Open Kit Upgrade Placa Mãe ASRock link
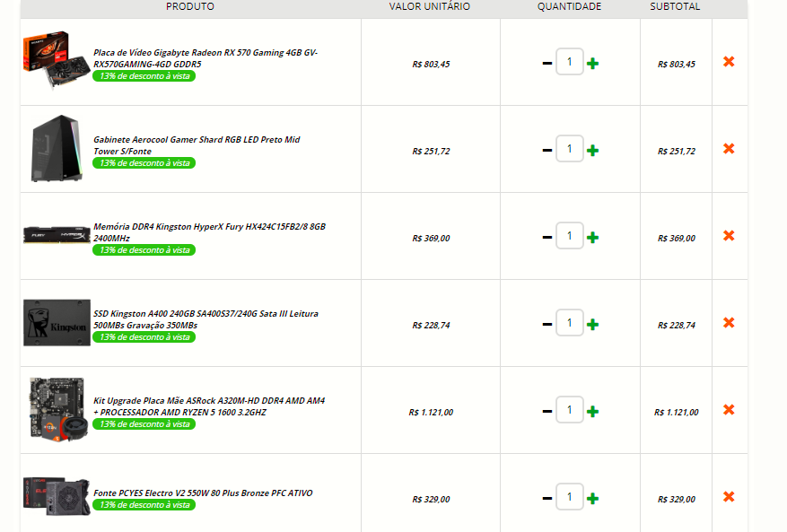787x532 pixels. tap(209, 406)
